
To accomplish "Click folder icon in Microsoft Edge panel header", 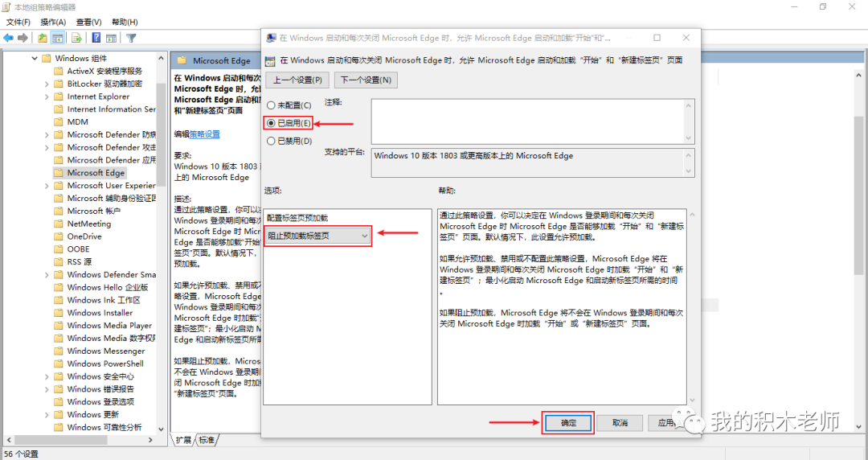I will coord(182,60).
